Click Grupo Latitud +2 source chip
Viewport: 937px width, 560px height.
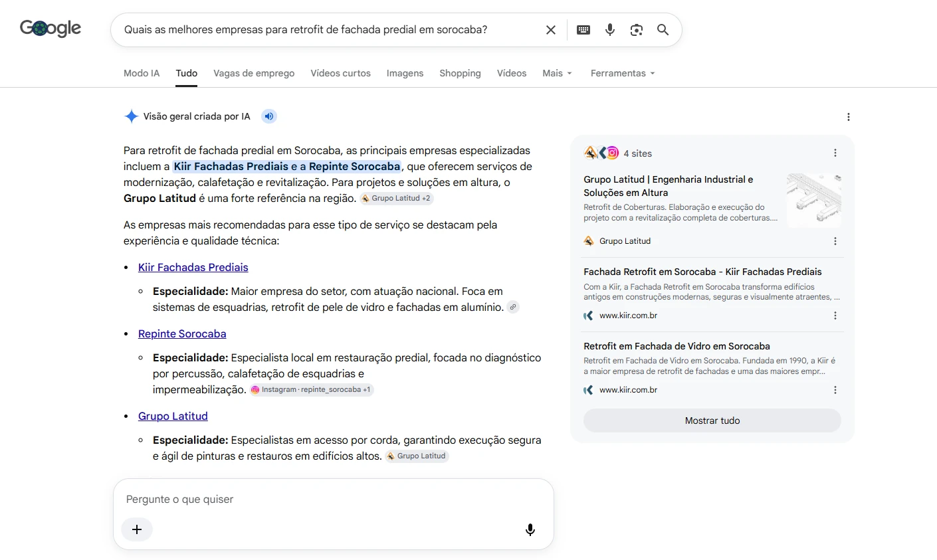point(397,198)
